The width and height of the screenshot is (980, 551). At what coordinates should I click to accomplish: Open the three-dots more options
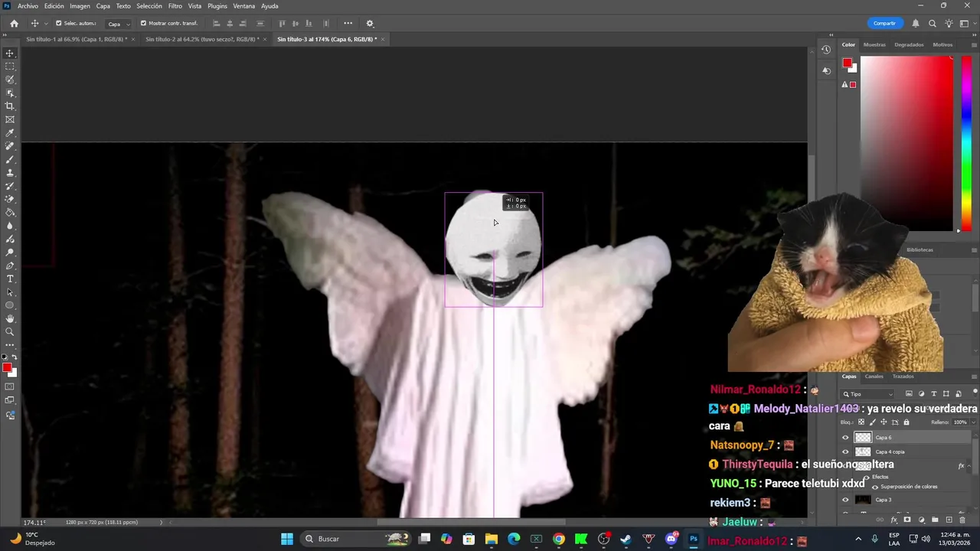click(x=348, y=24)
